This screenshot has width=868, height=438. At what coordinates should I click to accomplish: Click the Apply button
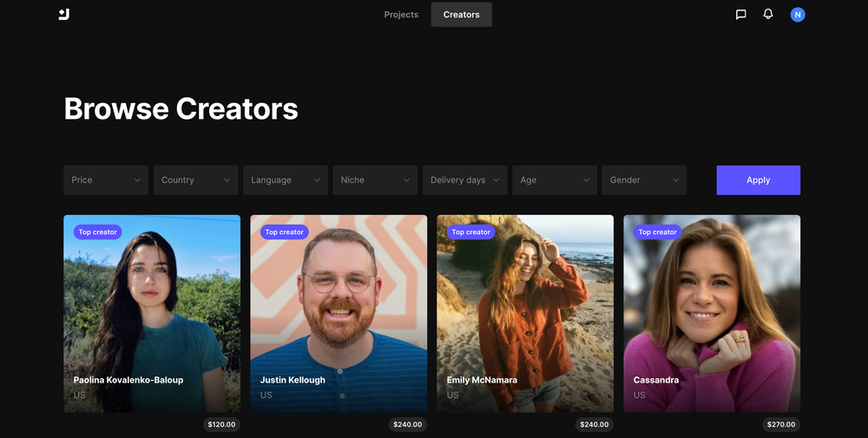(x=759, y=180)
